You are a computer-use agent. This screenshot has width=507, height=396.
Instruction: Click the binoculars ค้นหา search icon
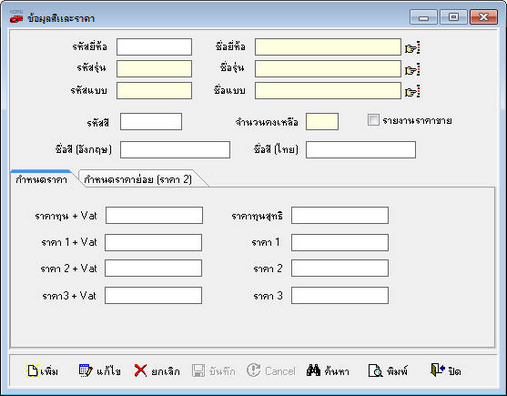tap(313, 370)
